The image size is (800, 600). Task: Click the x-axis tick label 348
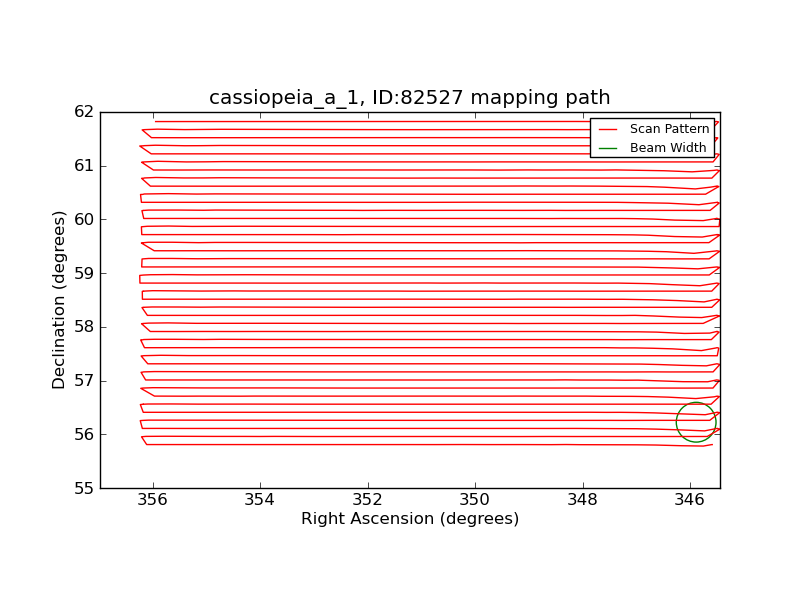pyautogui.click(x=582, y=499)
